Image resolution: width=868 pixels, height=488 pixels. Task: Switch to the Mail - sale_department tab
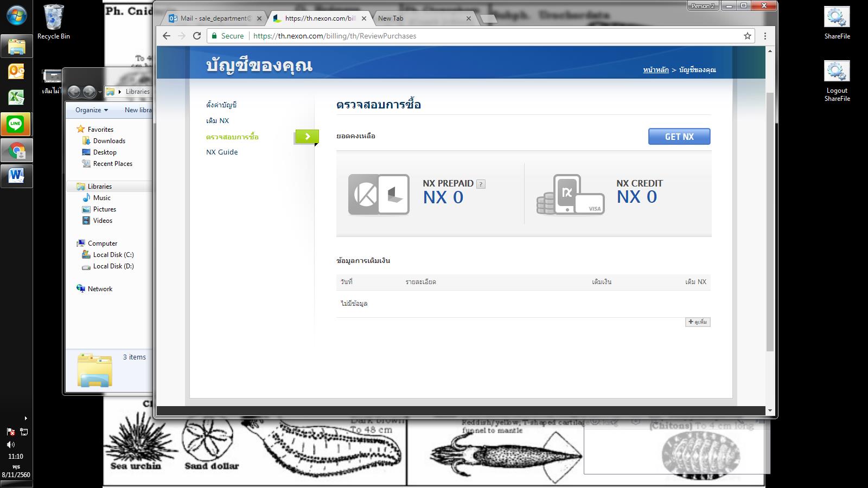tap(216, 18)
